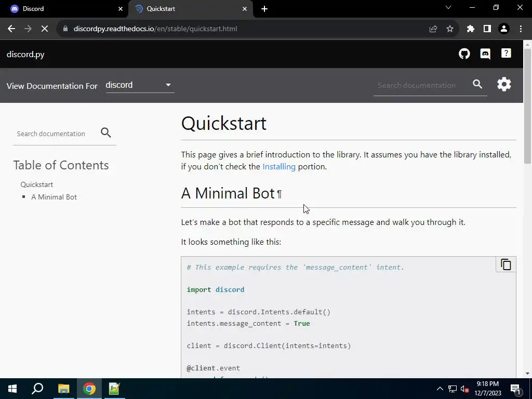
Task: Click the 'client = discord.Client(intents=intents)' line
Action: point(269,345)
